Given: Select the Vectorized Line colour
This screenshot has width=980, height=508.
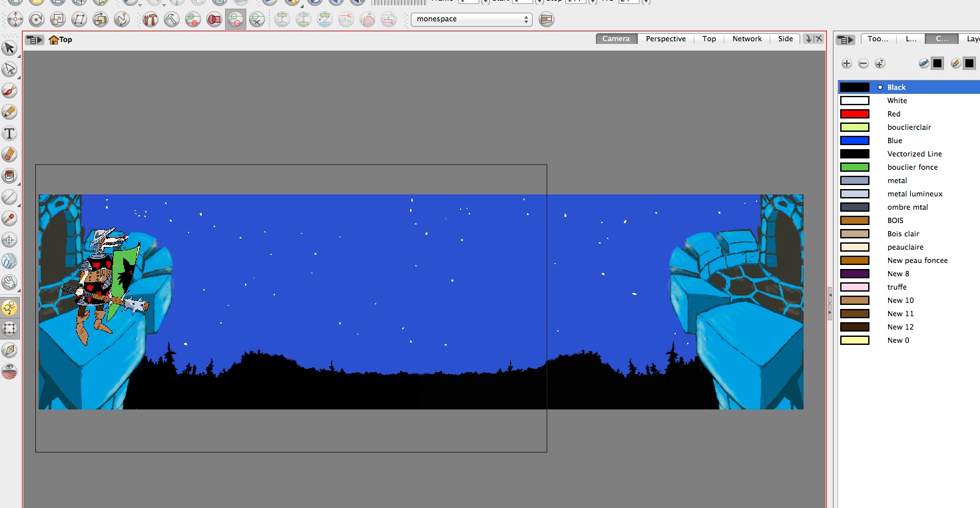Looking at the screenshot, I should pos(909,154).
